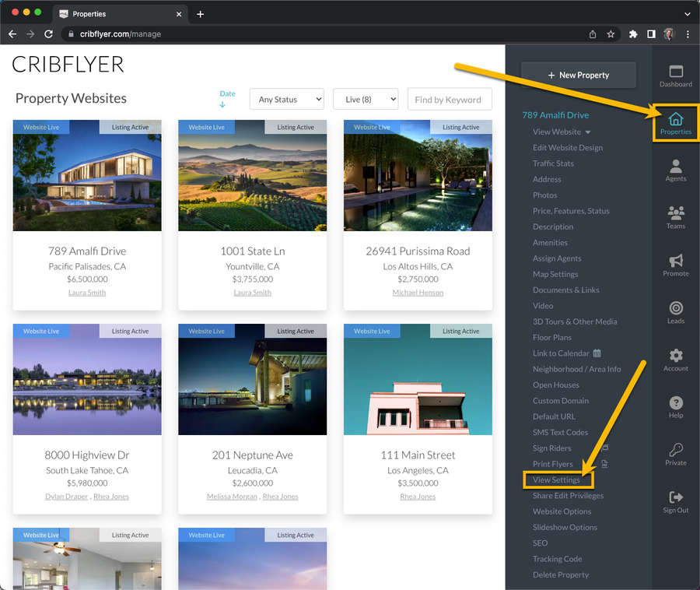Open the browser profile avatar
700x590 pixels.
[669, 34]
